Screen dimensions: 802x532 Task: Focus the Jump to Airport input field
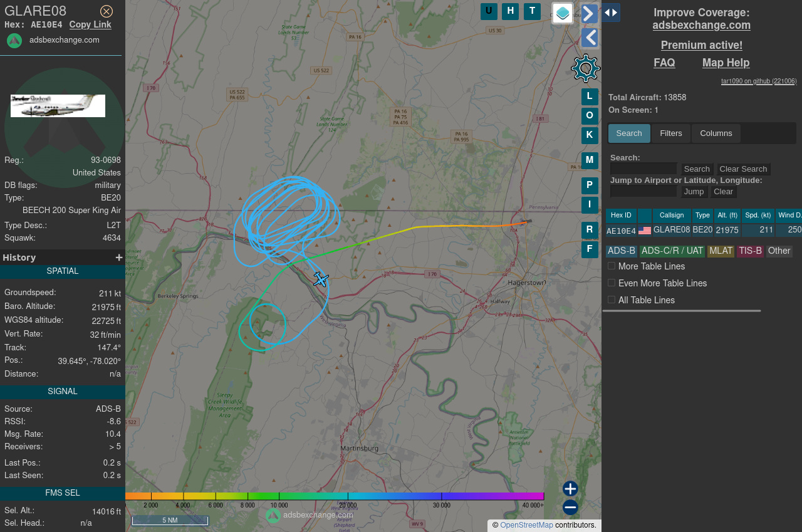[x=643, y=191]
